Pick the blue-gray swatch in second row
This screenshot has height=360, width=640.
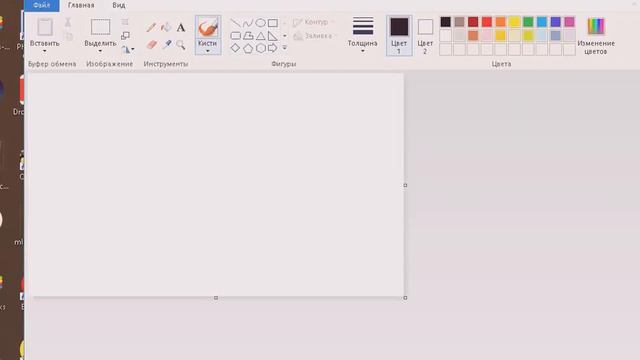(556, 36)
